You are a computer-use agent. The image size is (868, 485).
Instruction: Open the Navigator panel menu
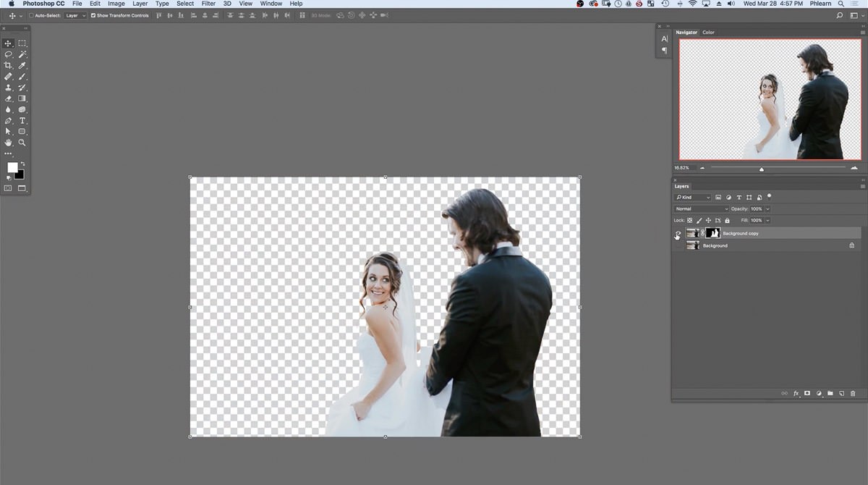coord(862,32)
